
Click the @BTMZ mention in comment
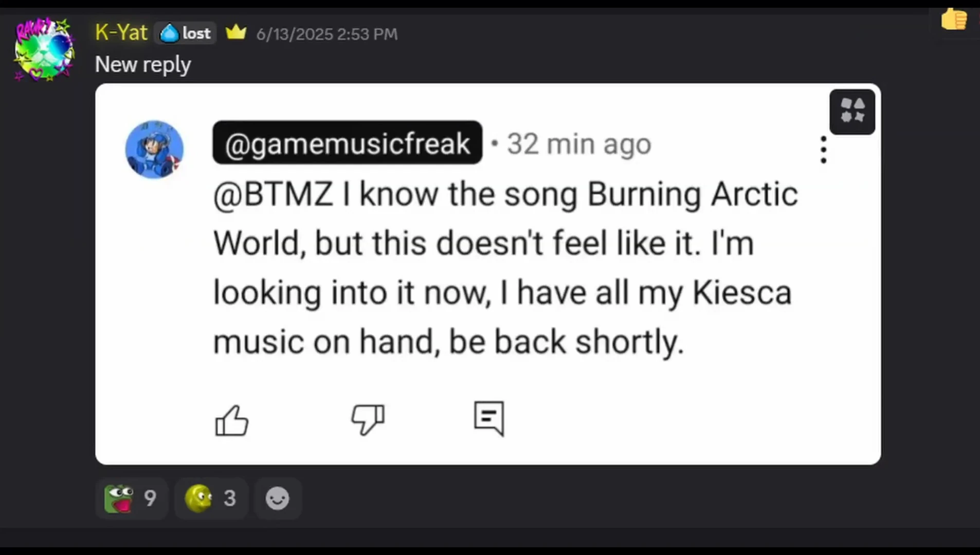click(273, 194)
